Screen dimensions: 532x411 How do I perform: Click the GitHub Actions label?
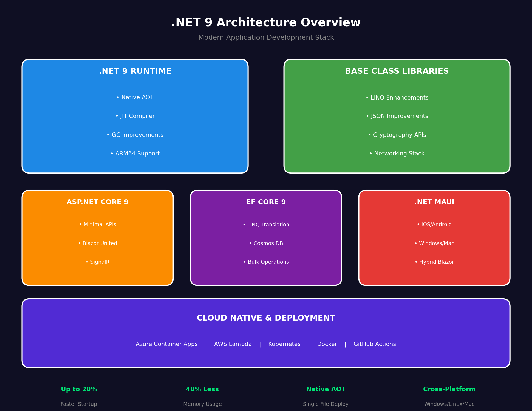[375, 344]
